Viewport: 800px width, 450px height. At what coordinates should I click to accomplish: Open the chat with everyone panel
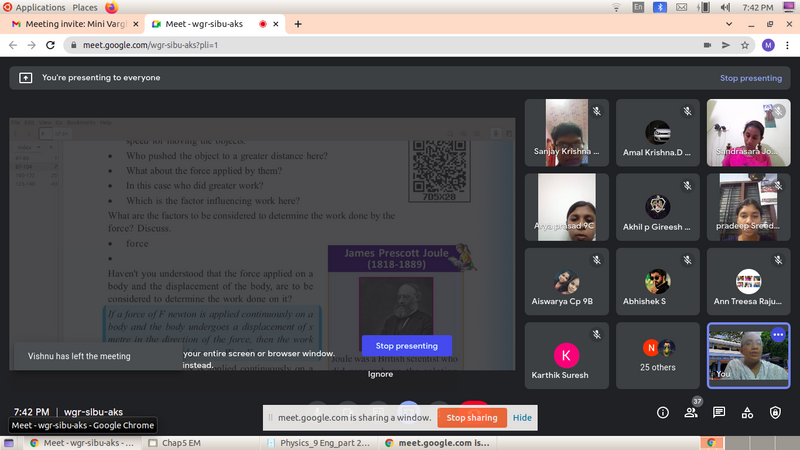click(718, 412)
